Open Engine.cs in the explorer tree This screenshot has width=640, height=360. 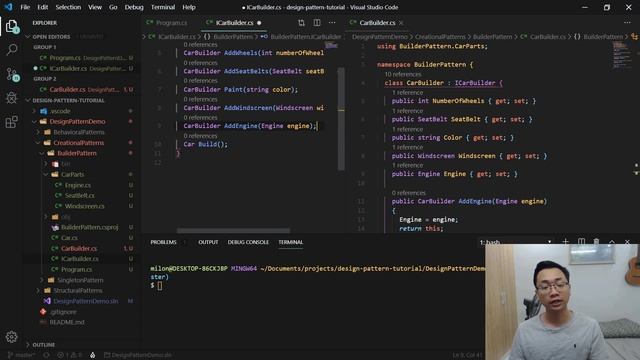click(78, 185)
